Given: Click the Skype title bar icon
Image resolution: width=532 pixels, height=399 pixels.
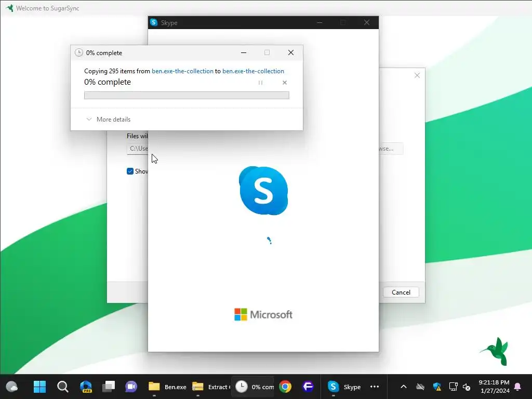Looking at the screenshot, I should coord(154,22).
